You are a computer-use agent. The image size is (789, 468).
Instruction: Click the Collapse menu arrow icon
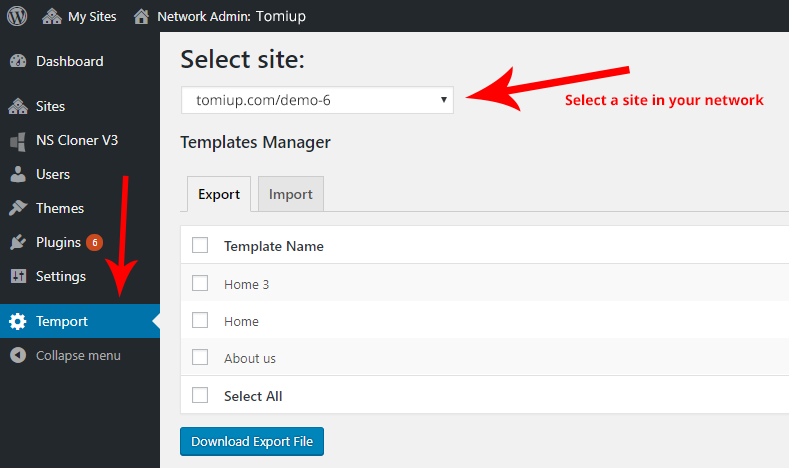[x=18, y=355]
